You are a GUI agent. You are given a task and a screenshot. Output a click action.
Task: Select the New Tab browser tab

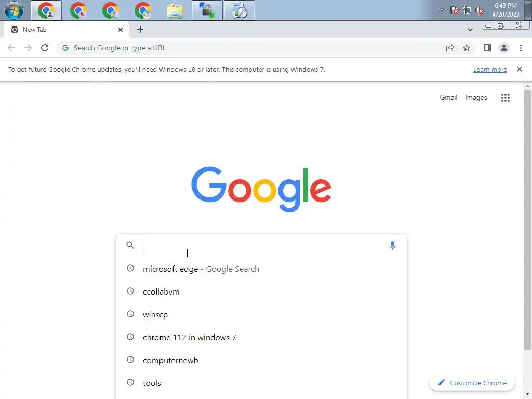tap(66, 30)
